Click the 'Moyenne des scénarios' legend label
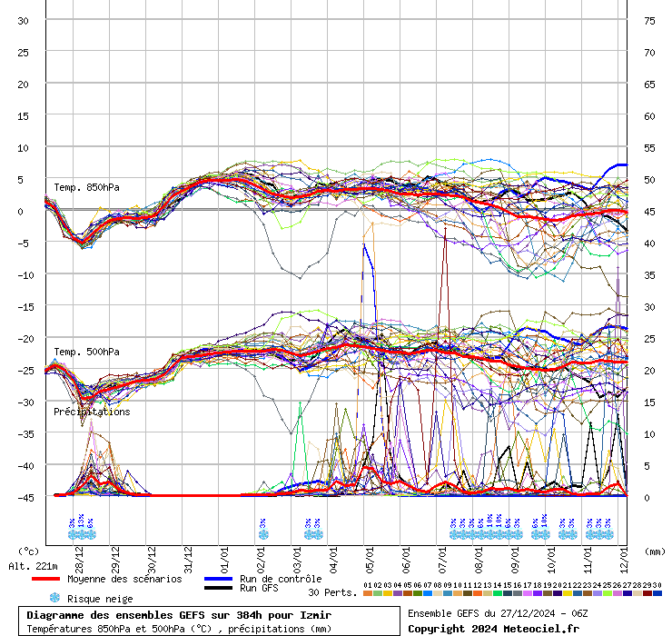This screenshot has width=672, height=636. [x=124, y=579]
